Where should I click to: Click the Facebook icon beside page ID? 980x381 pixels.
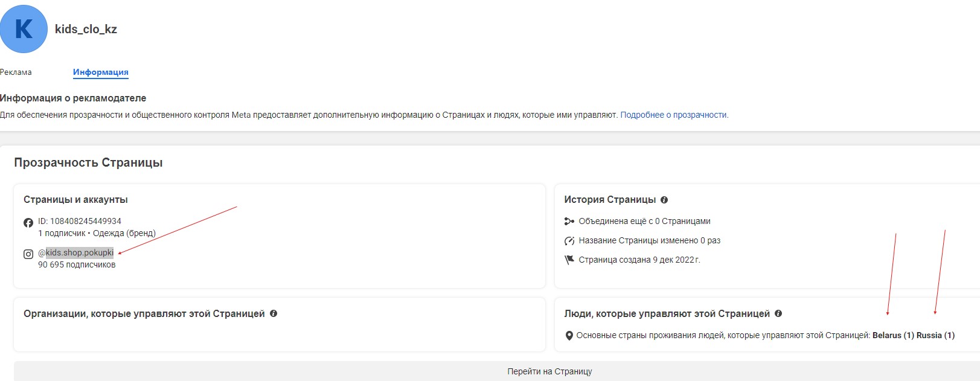point(28,223)
